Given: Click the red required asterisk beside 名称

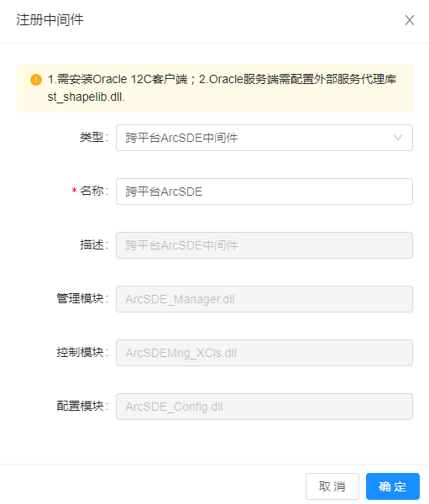Looking at the screenshot, I should pyautogui.click(x=74, y=191).
